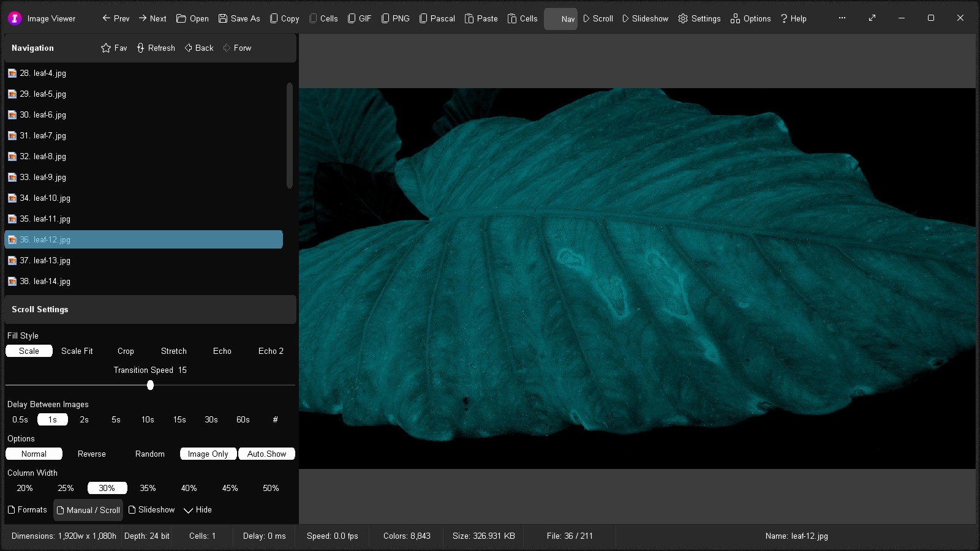Set delay between images to 5s

pyautogui.click(x=116, y=419)
